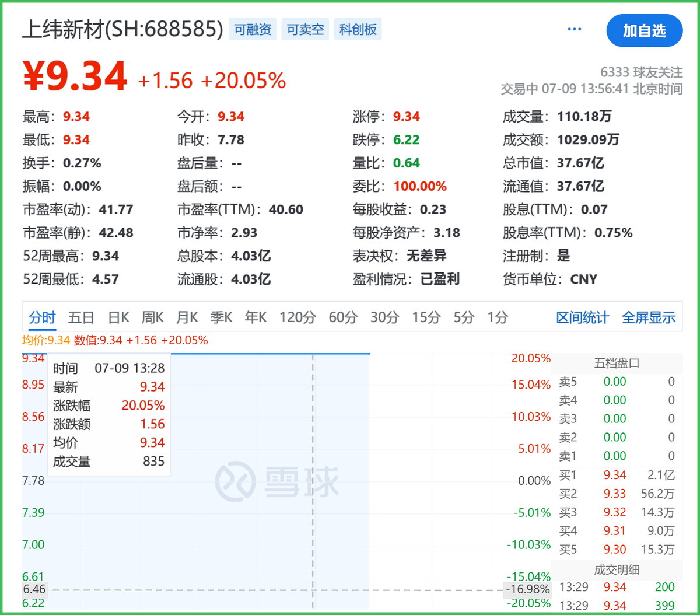Click the 科创板 tag

(x=358, y=29)
